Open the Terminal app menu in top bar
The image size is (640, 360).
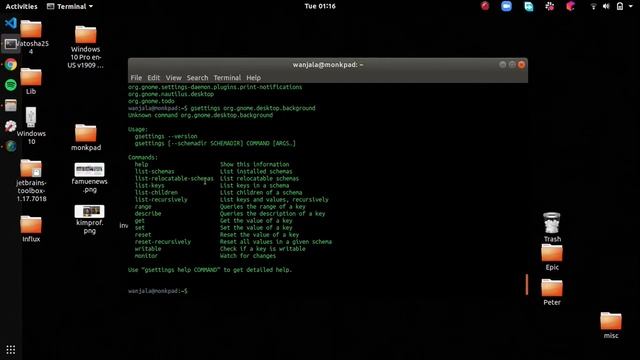(70, 7)
